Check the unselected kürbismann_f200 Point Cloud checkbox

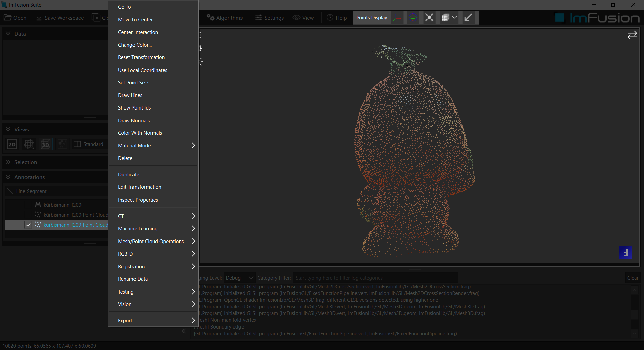[28, 215]
